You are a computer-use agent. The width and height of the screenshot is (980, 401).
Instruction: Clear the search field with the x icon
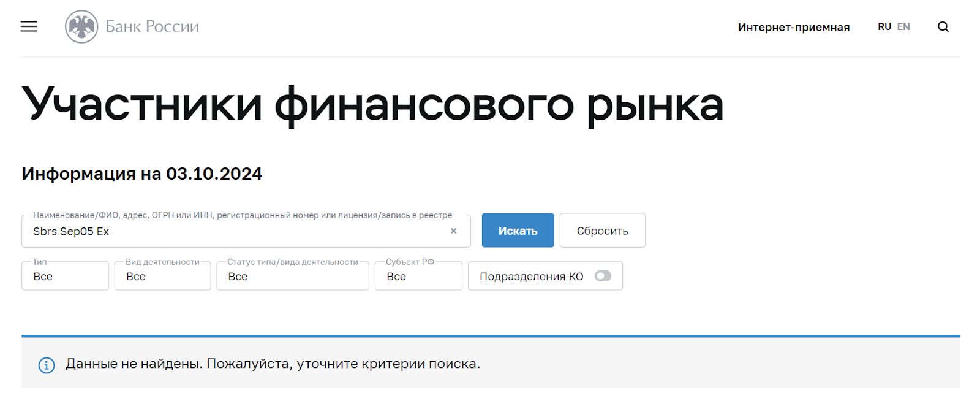point(453,231)
